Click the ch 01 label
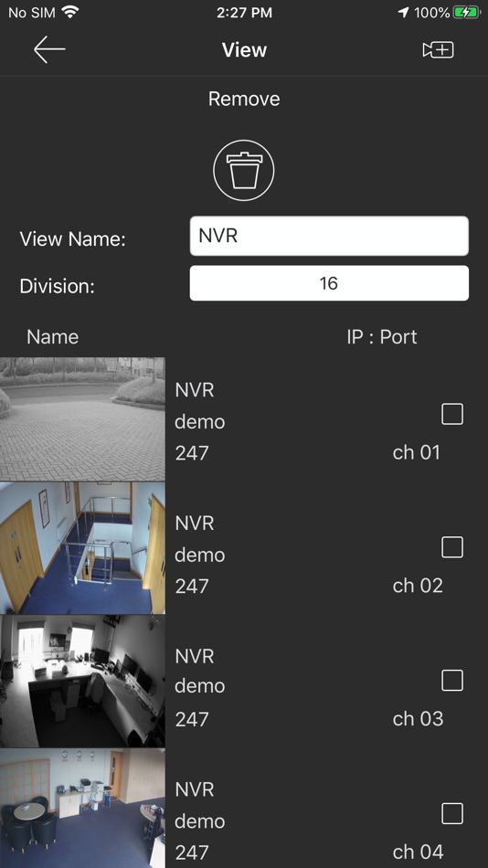 [x=416, y=452]
